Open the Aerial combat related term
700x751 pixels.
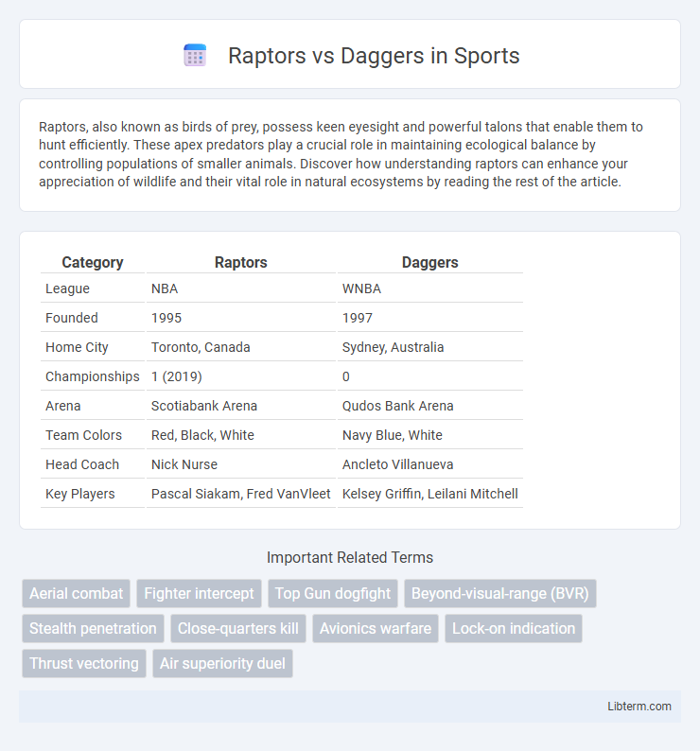77,593
